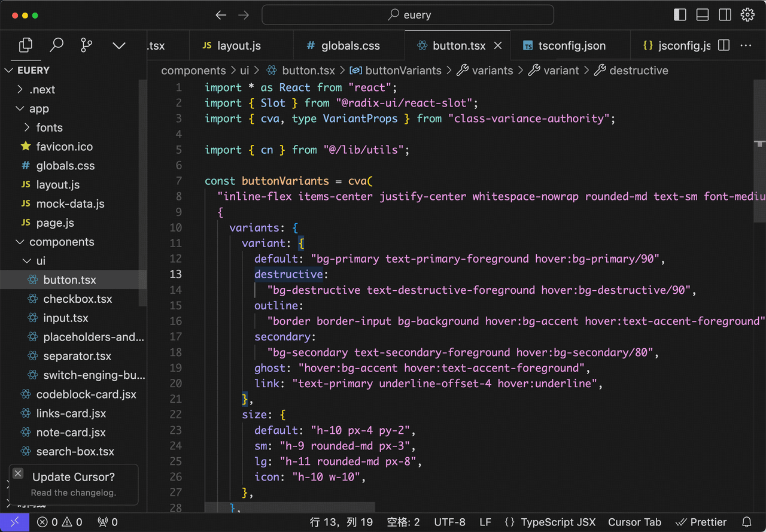Open the notifications bell icon
This screenshot has width=766, height=532.
[746, 522]
